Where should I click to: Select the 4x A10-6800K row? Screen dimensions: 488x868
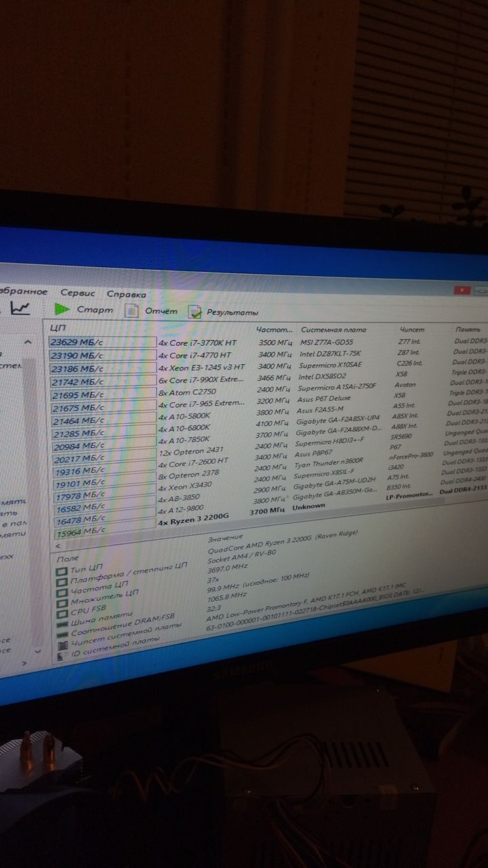point(184,428)
